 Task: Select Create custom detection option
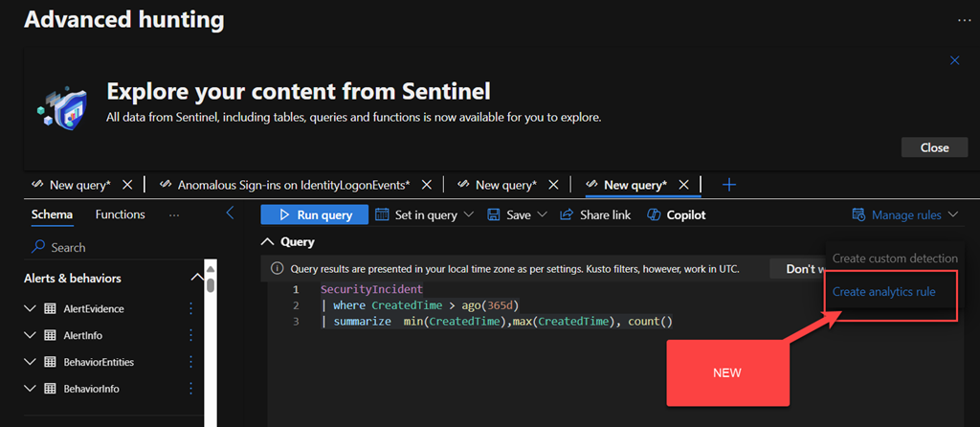coord(894,258)
